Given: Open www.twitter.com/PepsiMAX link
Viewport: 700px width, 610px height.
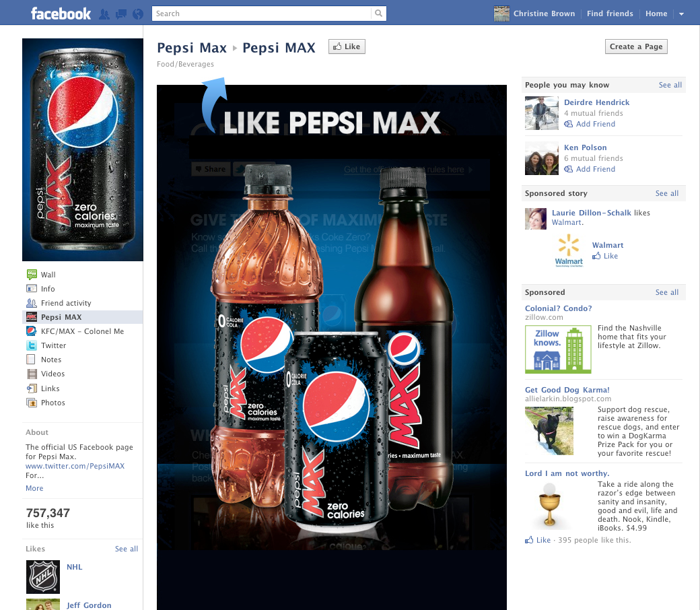Looking at the screenshot, I should [x=75, y=466].
